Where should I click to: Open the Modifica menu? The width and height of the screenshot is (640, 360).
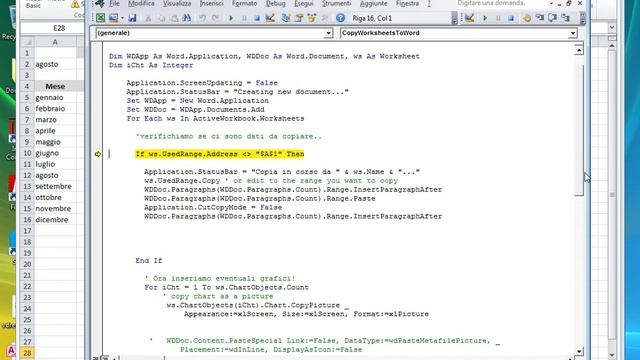(141, 3)
